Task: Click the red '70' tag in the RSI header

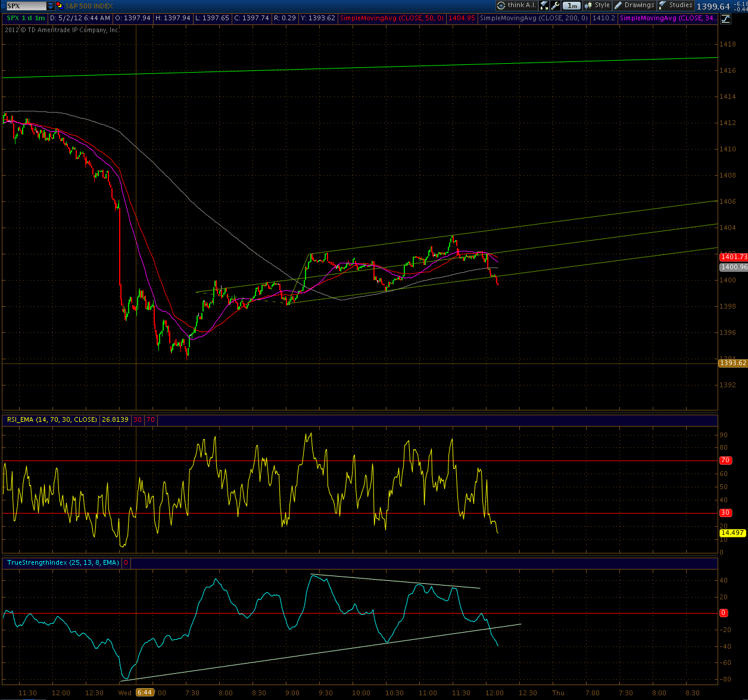Action: (151, 419)
